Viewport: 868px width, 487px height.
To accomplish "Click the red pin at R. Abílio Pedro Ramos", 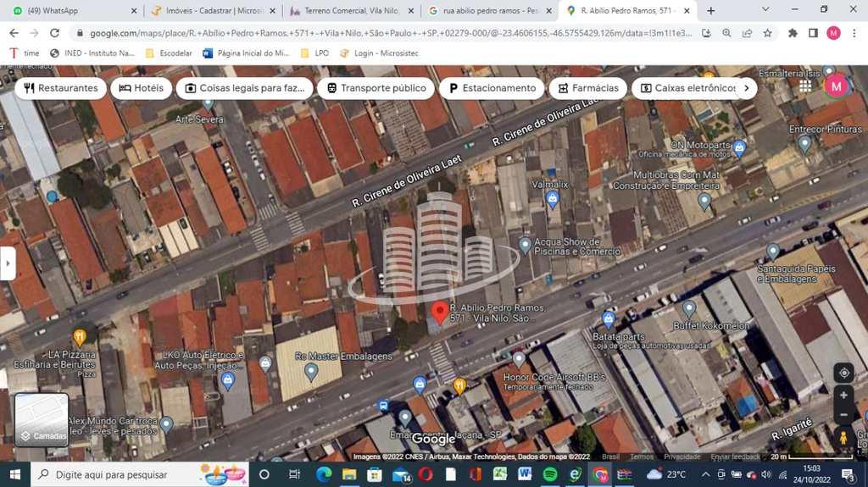I will click(x=439, y=311).
